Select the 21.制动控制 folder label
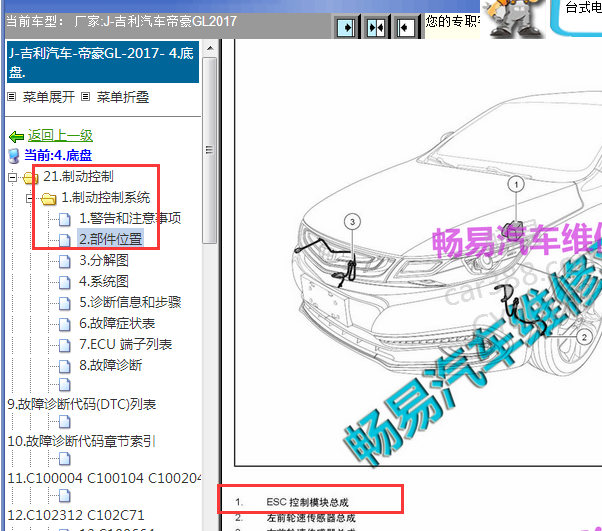The image size is (602, 531). (x=78, y=177)
